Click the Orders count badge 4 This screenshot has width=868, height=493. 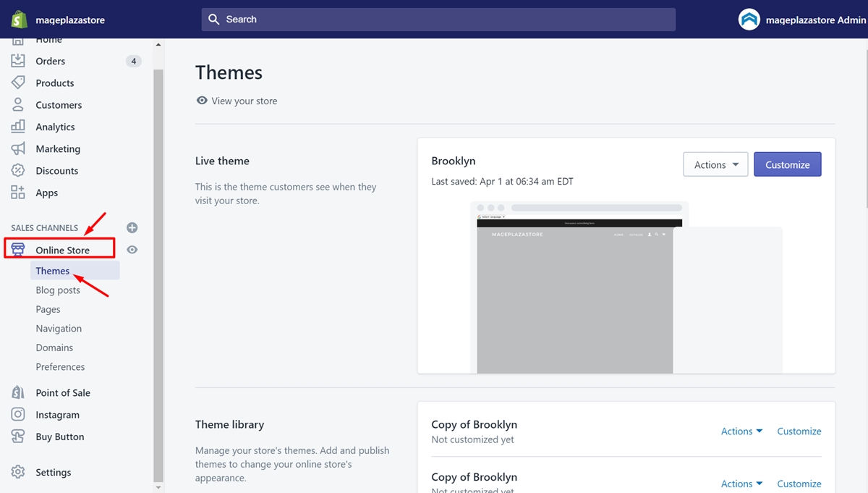[133, 61]
